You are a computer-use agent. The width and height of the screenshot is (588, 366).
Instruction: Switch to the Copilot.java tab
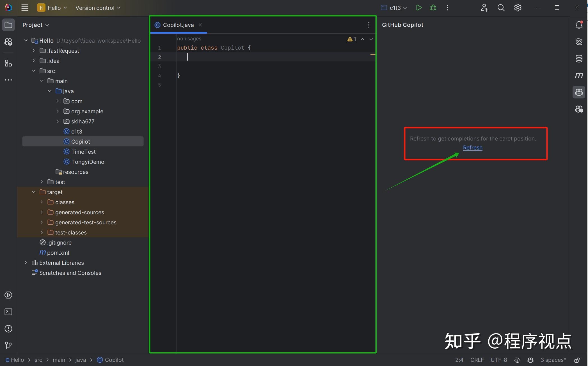point(178,25)
